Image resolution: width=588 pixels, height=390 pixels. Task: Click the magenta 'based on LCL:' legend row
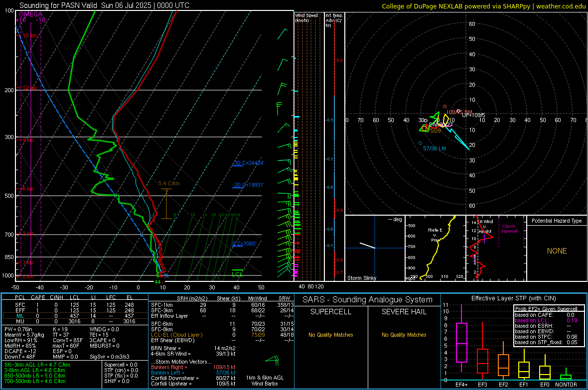pos(546,320)
